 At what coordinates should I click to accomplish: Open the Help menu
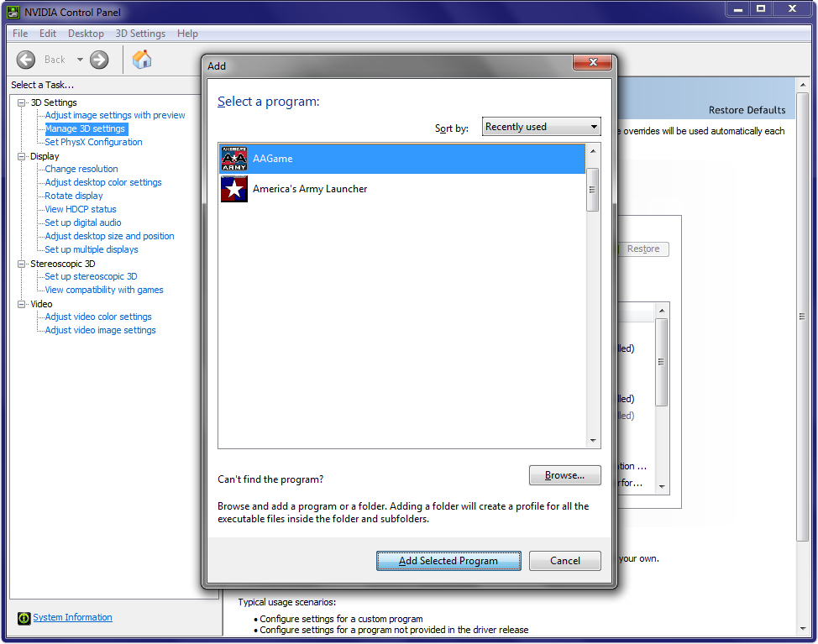(187, 34)
